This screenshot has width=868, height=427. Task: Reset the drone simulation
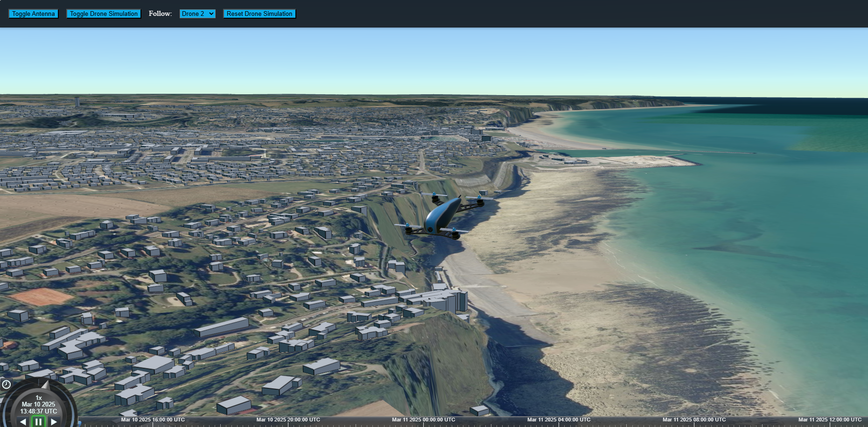tap(259, 14)
